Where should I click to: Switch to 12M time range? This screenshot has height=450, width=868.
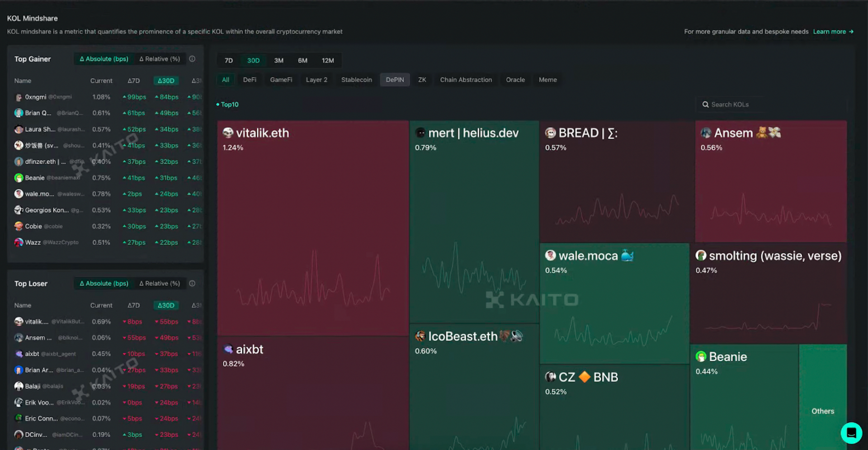(x=328, y=61)
